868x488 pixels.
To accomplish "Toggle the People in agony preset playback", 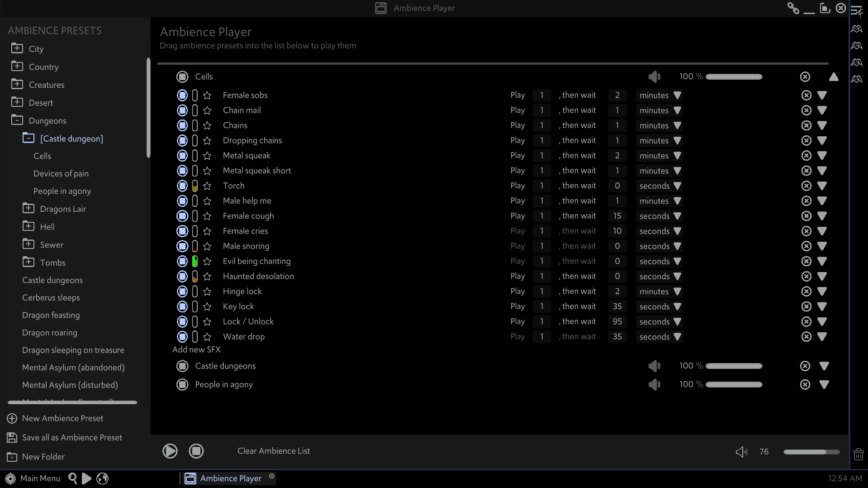I will [182, 385].
